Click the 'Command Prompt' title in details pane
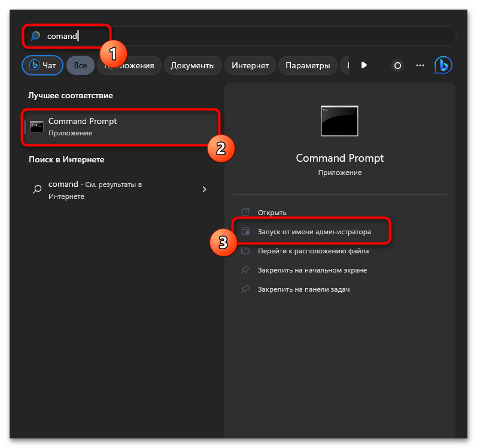Viewport: 477px width, 448px height. click(x=339, y=158)
